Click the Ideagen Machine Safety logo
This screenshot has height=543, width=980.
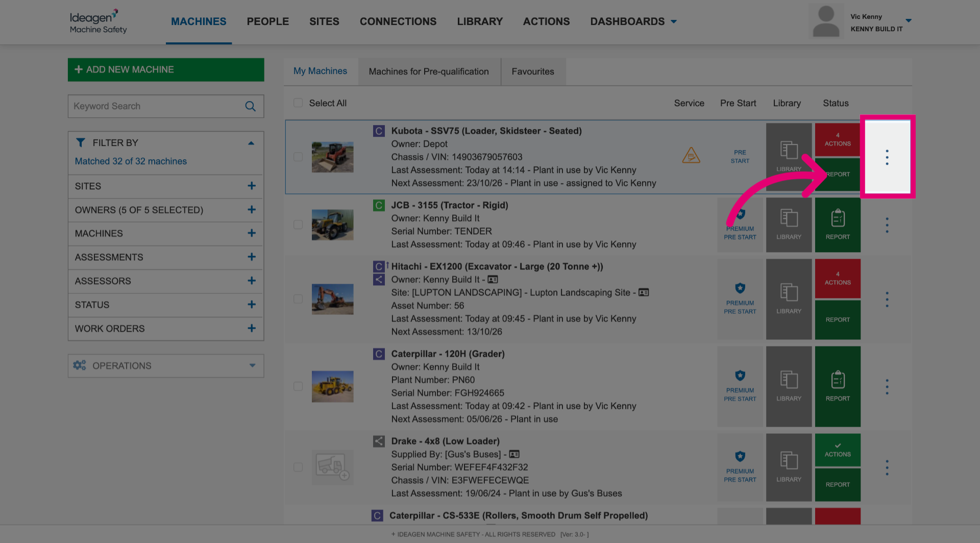99,21
